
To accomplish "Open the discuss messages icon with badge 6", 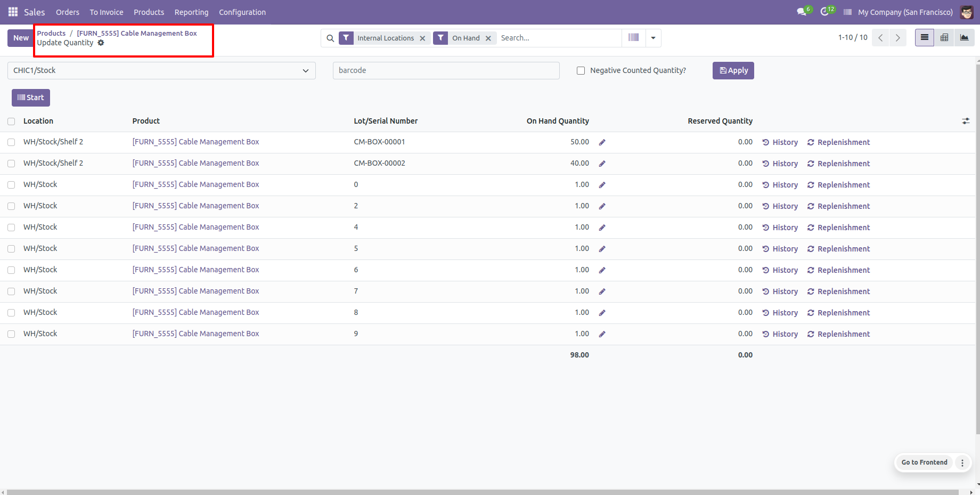I will tap(802, 12).
